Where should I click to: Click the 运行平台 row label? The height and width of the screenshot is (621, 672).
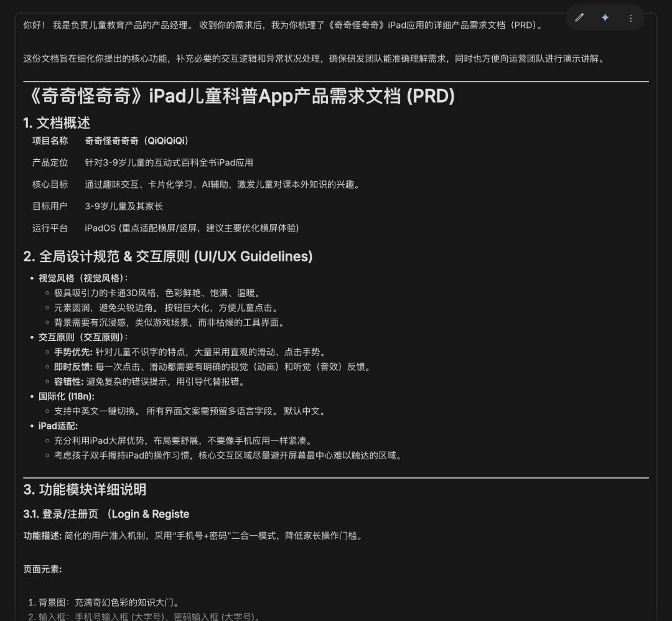50,228
